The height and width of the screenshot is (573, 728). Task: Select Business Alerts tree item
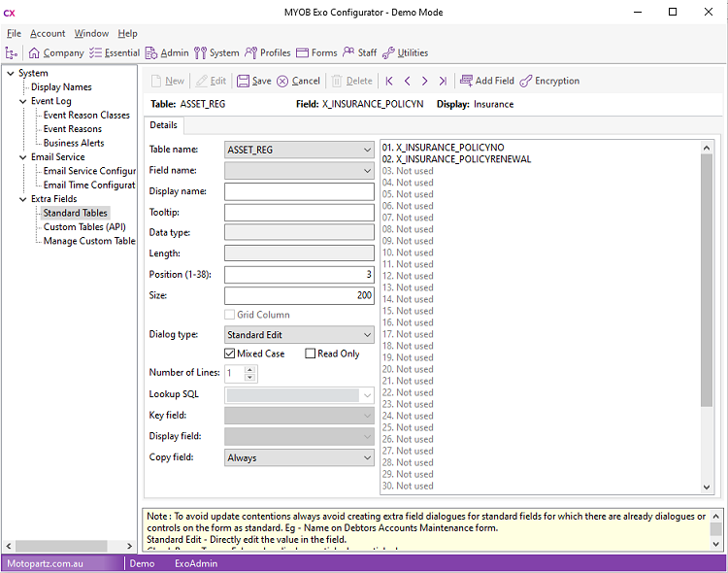tap(74, 143)
